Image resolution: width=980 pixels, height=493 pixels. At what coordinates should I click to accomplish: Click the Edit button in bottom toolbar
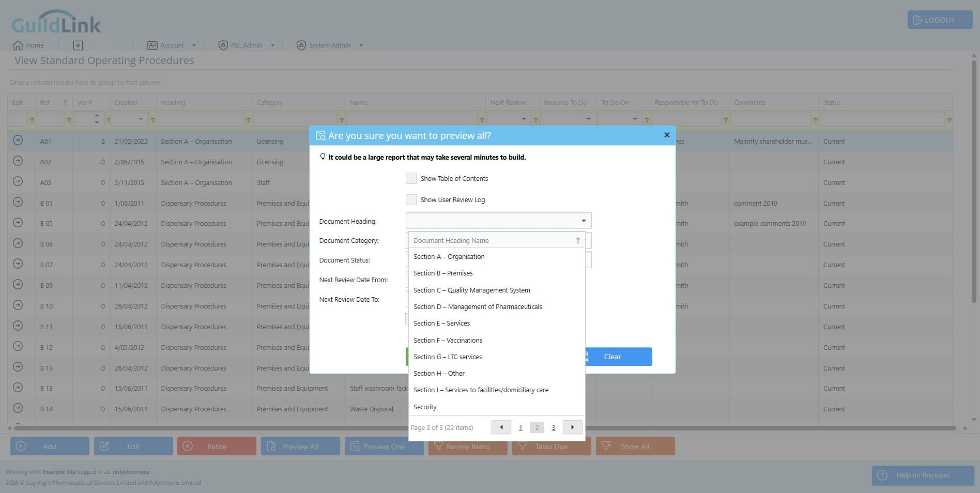pos(133,446)
